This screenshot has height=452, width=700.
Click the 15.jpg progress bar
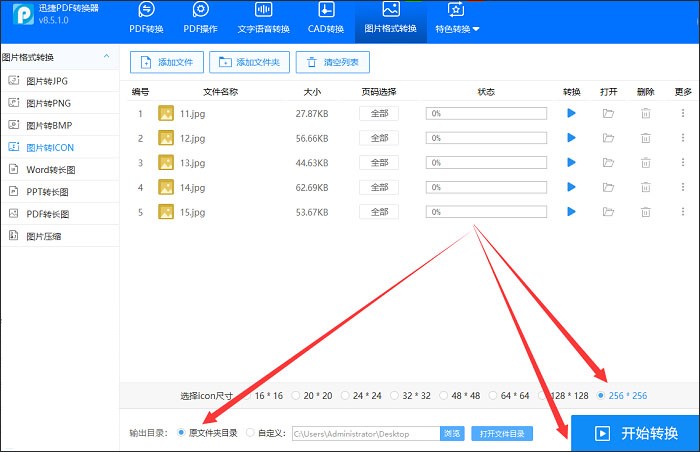[486, 212]
